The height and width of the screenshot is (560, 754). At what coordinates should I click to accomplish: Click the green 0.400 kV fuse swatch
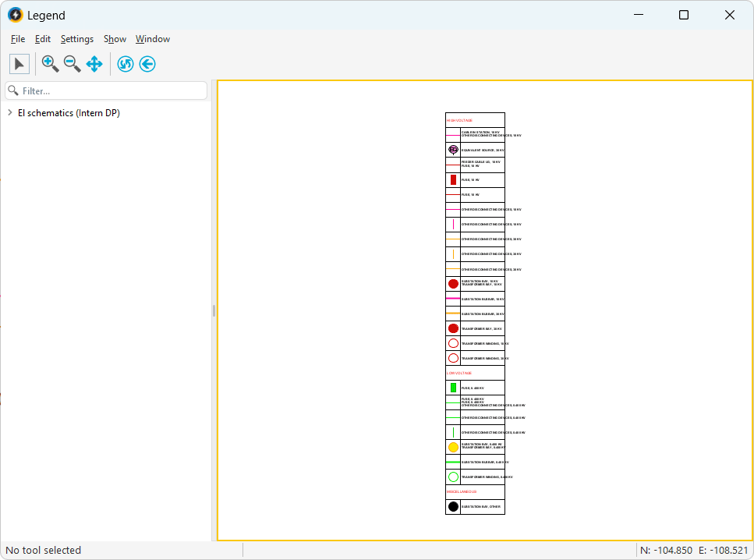453,388
